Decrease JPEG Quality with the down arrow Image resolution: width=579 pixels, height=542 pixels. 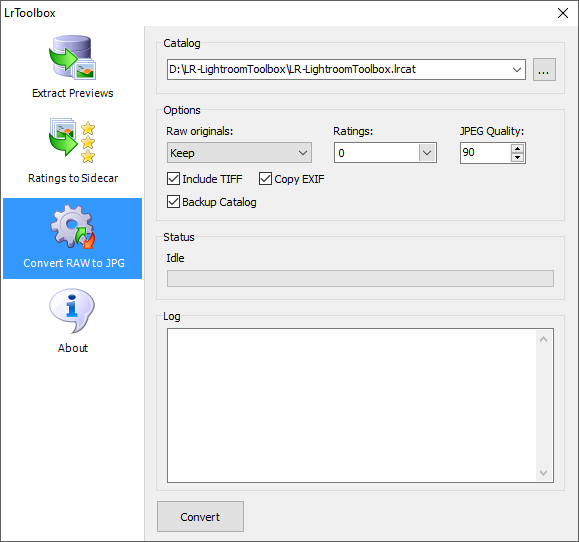click(x=518, y=157)
